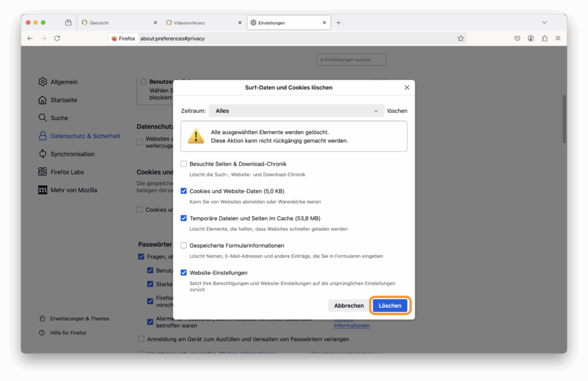The height and width of the screenshot is (381, 588).
Task: Click the Abbrechen button
Action: (x=349, y=306)
